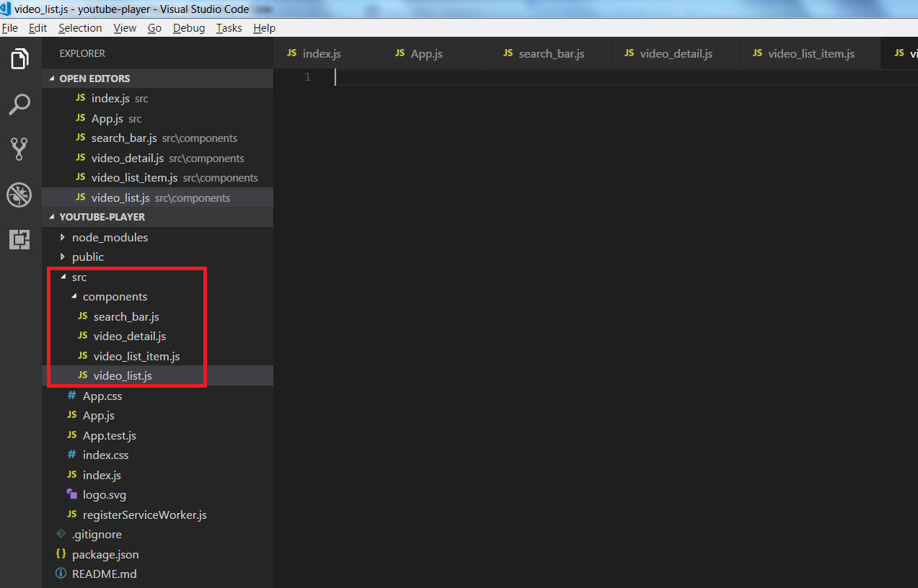The image size is (918, 588).
Task: Open video_list_item.js in components folder
Action: click(157, 356)
